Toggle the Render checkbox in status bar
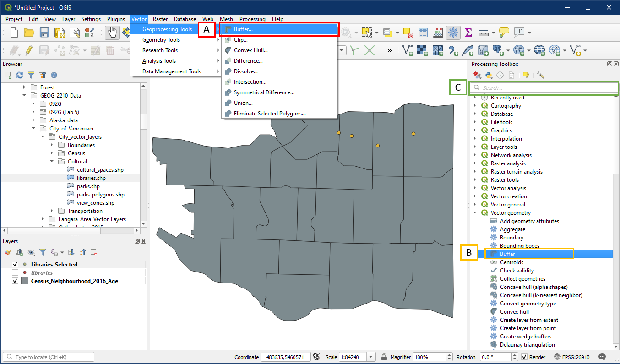Image resolution: width=620 pixels, height=364 pixels. pyautogui.click(x=525, y=357)
